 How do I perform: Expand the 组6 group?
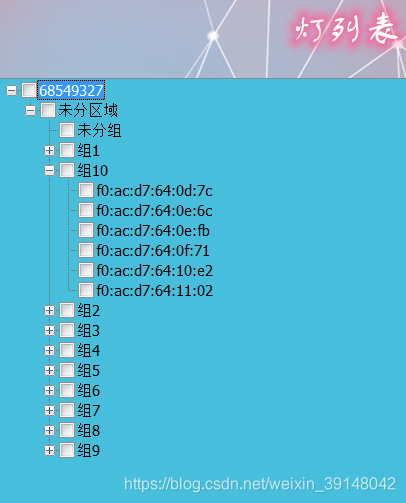[49, 391]
